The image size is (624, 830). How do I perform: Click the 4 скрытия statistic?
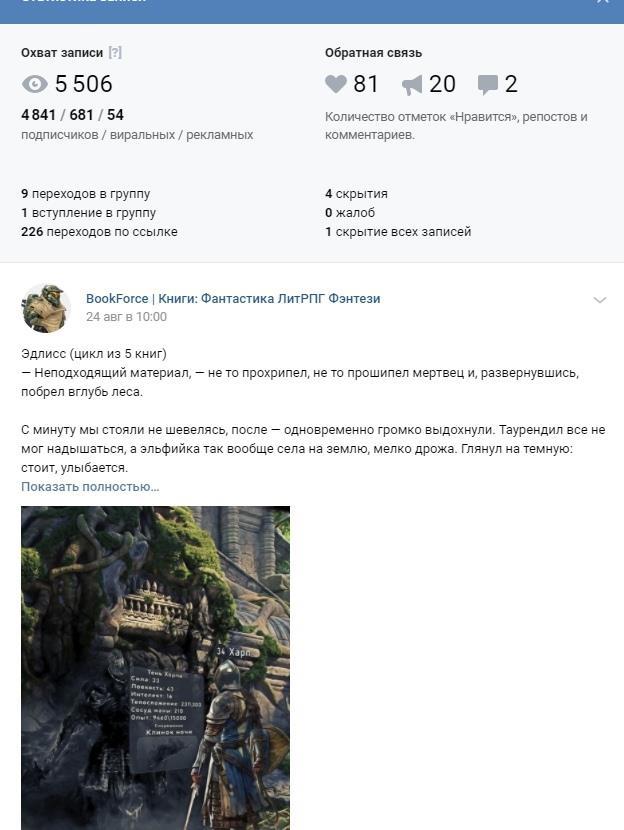click(x=356, y=194)
